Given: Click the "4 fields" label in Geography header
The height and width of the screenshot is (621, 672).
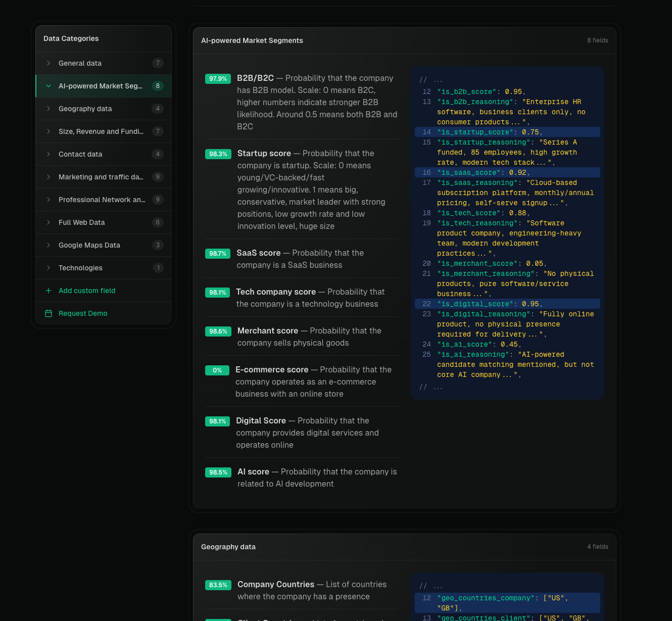Looking at the screenshot, I should [598, 547].
